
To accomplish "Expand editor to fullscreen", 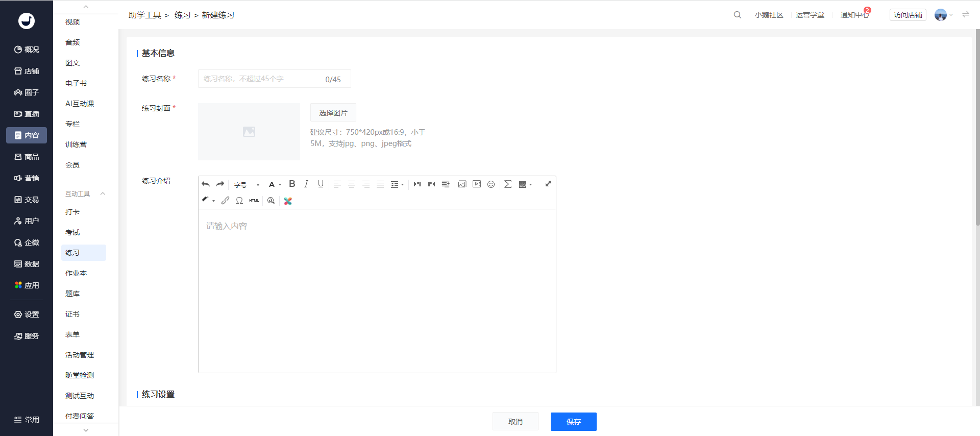I will [x=548, y=184].
